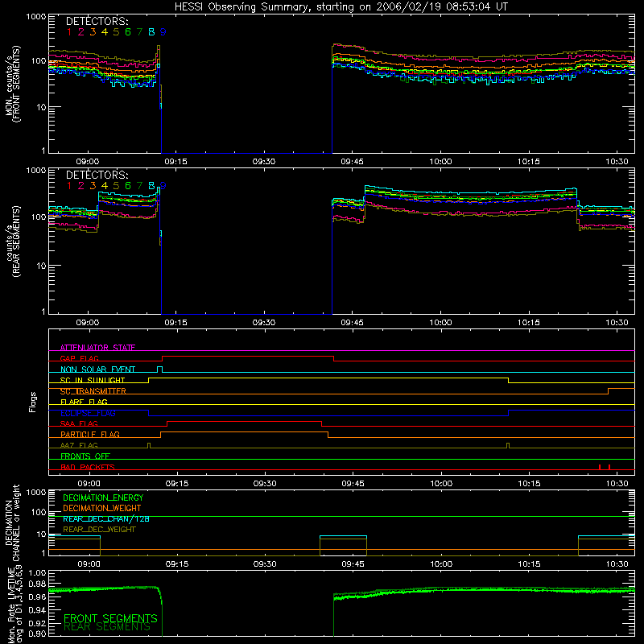This screenshot has width=644, height=644.
Task: Click REAR SEGMENTS label in livetime plot
Action: tap(107, 627)
